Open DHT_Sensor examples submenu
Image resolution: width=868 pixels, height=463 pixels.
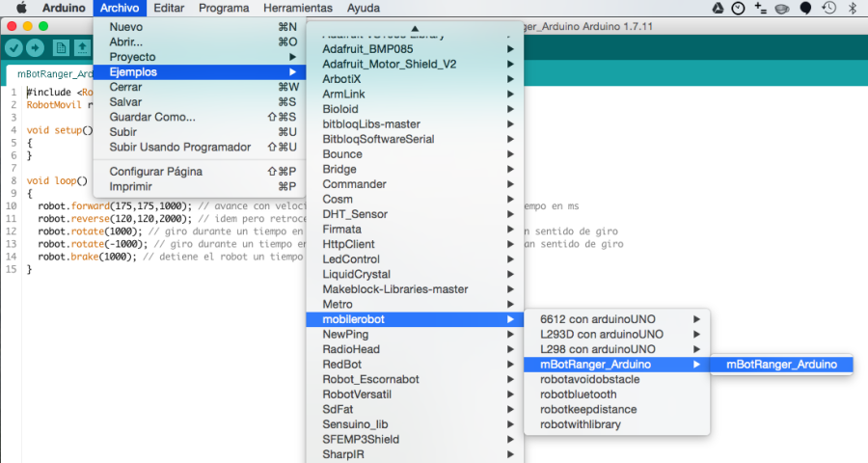pyautogui.click(x=415, y=214)
